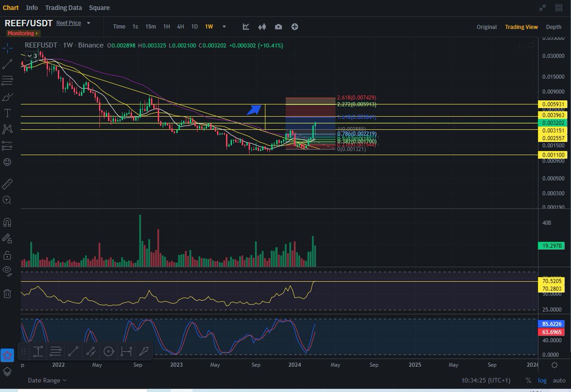
Task: Hide all drawings with the eye icon
Action: (x=7, y=269)
